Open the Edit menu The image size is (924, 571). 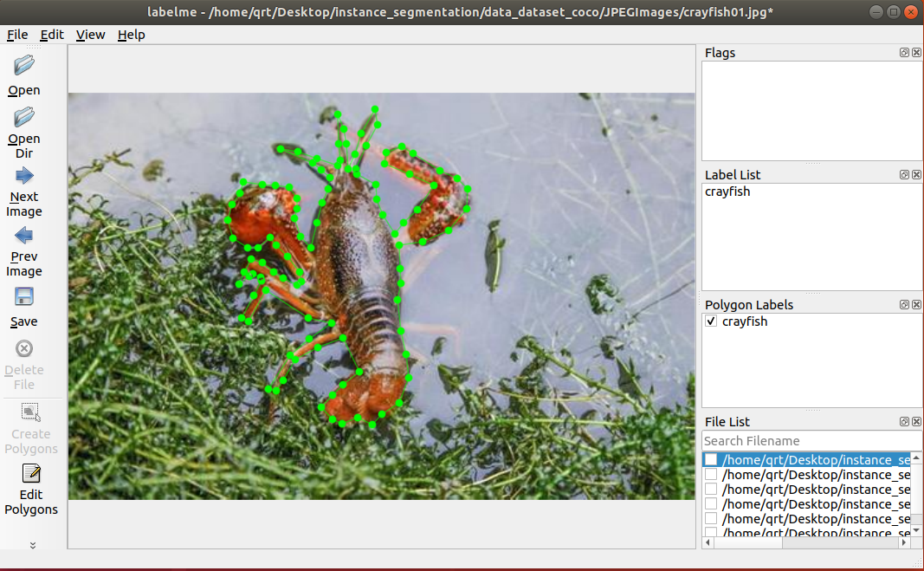point(52,35)
